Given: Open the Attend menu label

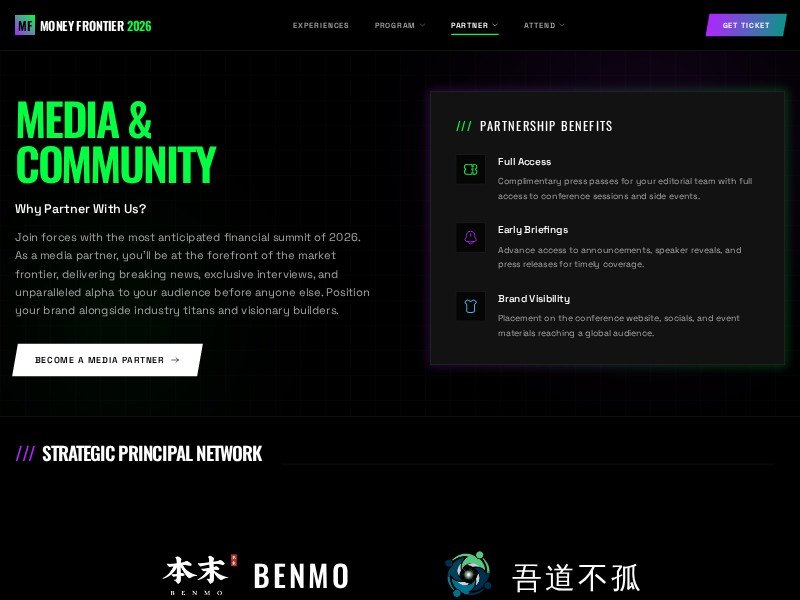Looking at the screenshot, I should (x=539, y=25).
